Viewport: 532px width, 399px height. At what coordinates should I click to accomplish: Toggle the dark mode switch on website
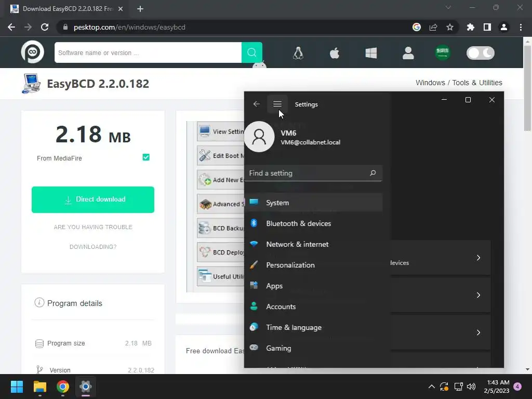481,53
